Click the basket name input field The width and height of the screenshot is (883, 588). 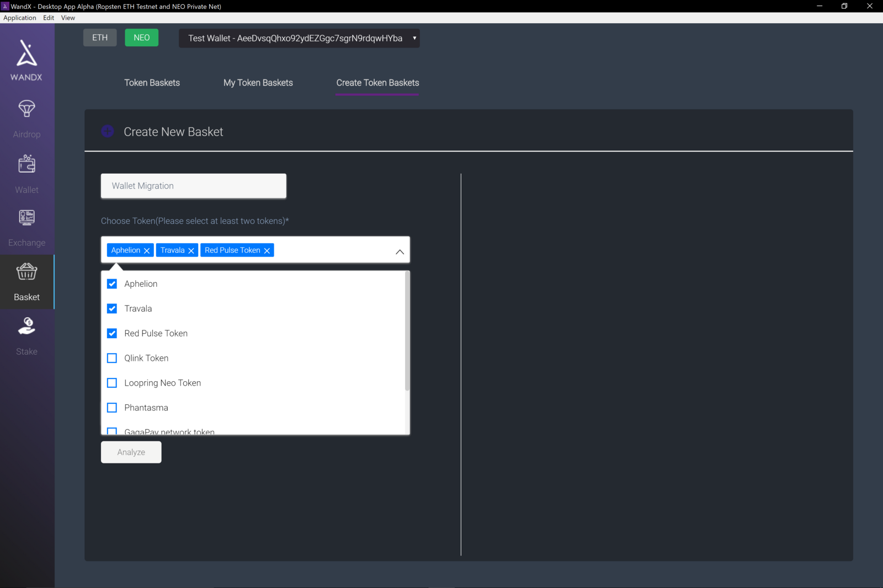click(194, 186)
